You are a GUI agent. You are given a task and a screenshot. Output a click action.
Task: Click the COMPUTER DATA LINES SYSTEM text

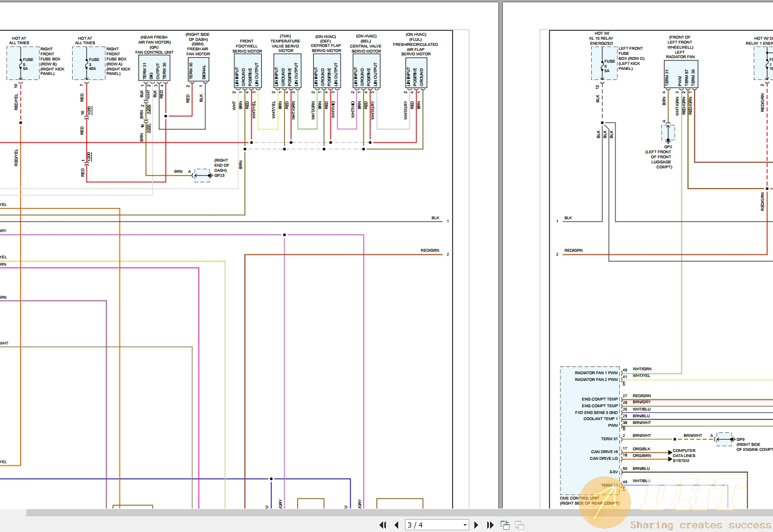point(684,455)
